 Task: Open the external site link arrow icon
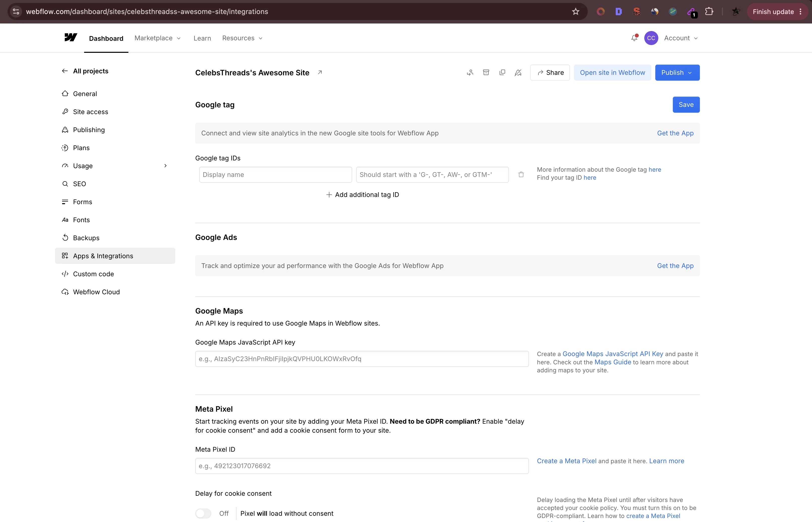(x=320, y=72)
